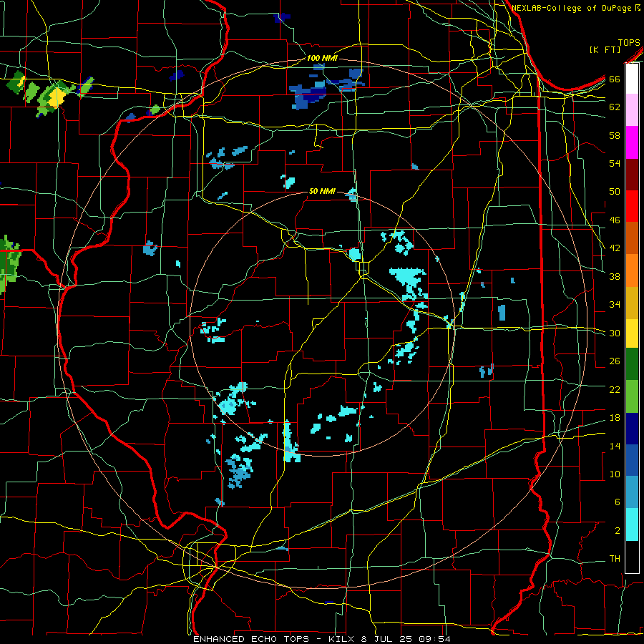Click the 6 legend value
The image size is (644, 644).
[617, 502]
